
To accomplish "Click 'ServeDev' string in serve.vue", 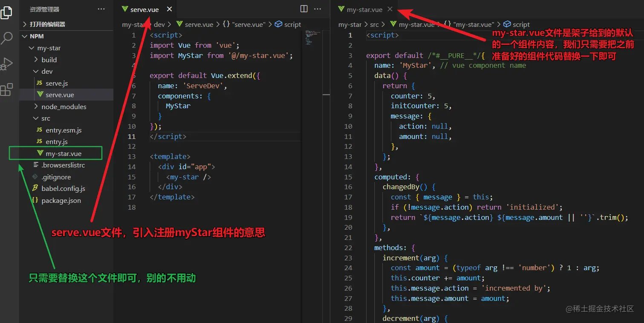I will point(202,86).
